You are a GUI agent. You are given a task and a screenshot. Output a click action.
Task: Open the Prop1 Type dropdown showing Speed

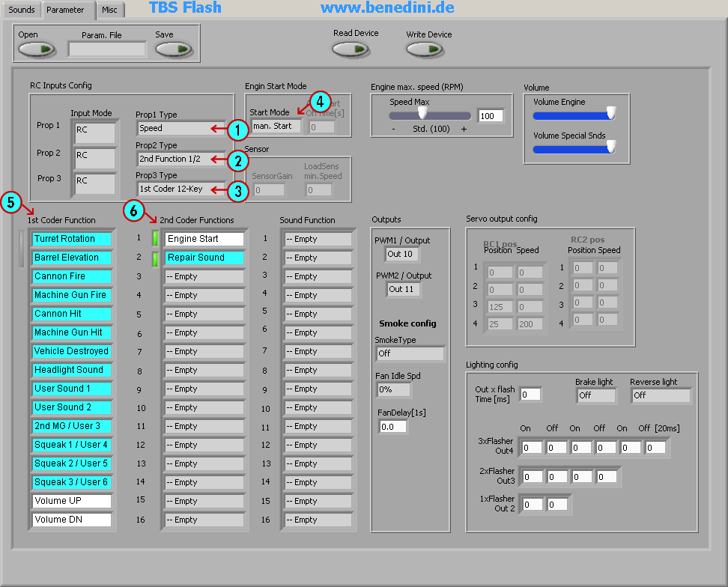point(180,128)
